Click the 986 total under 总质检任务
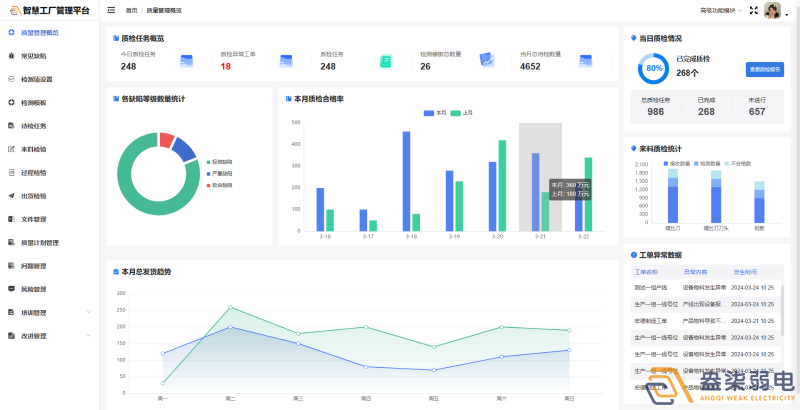This screenshot has width=800, height=410. point(655,111)
